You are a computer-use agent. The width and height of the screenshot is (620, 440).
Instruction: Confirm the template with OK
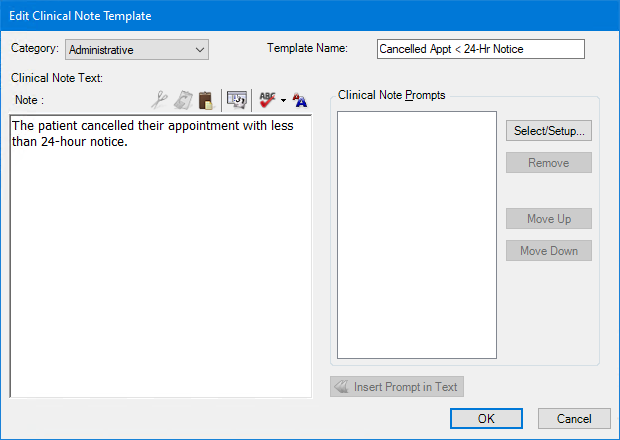click(486, 419)
